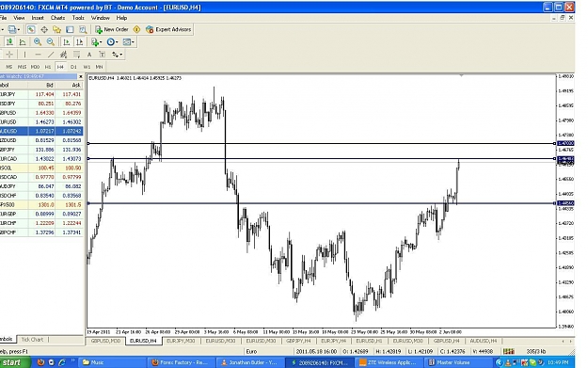Open the Tools menu
Screen dimensions: 588x368
point(78,18)
